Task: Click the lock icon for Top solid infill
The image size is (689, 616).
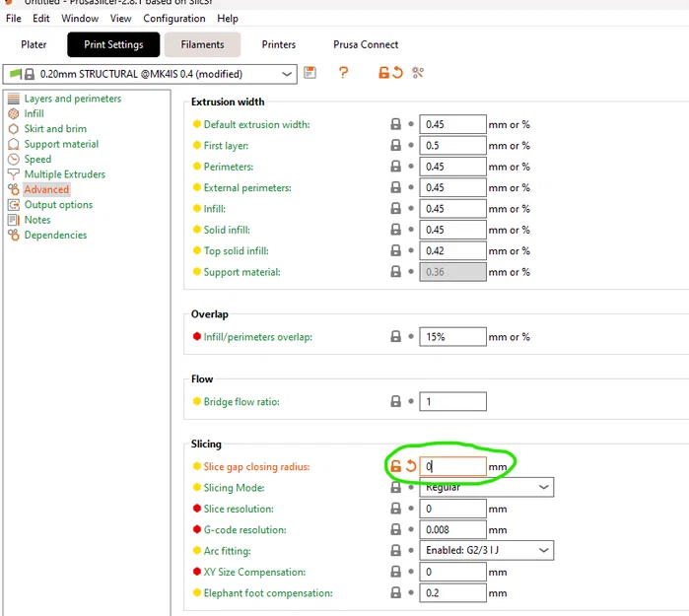Action: pos(396,251)
